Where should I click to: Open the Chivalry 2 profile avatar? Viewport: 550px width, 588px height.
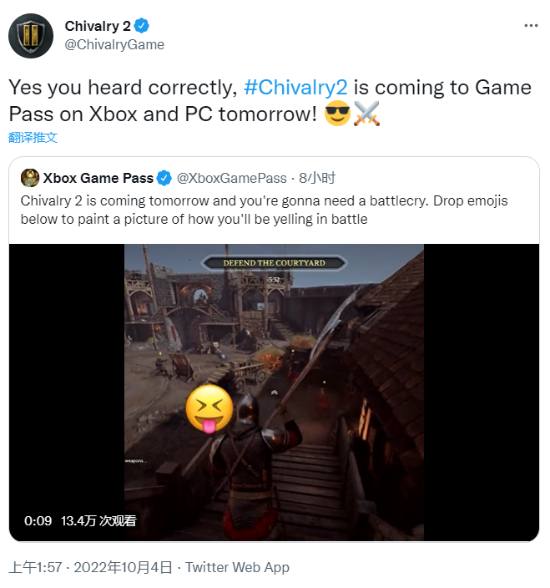click(x=31, y=36)
